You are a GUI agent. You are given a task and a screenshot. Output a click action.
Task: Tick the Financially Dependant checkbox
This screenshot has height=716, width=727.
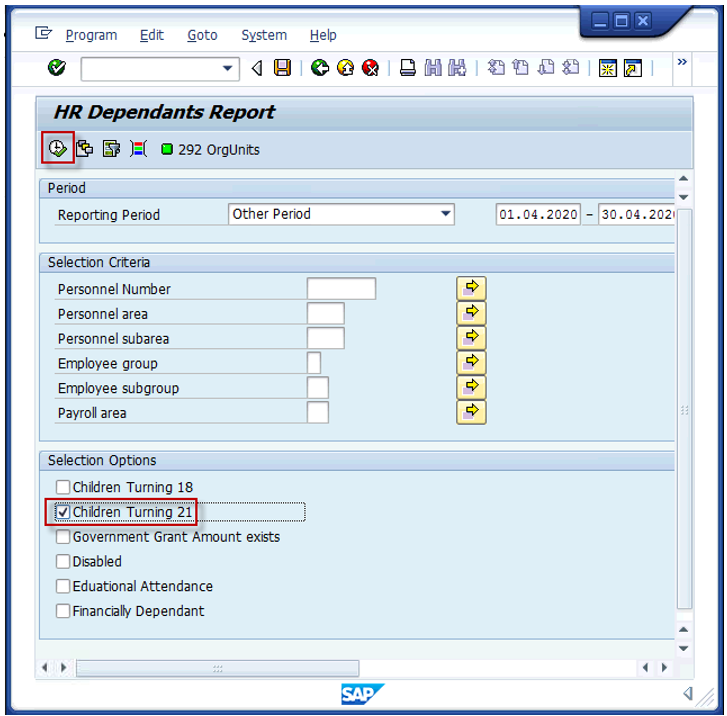click(x=63, y=611)
